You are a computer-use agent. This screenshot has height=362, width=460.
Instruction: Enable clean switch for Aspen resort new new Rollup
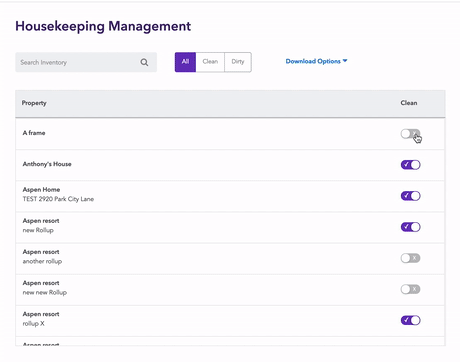coord(410,289)
